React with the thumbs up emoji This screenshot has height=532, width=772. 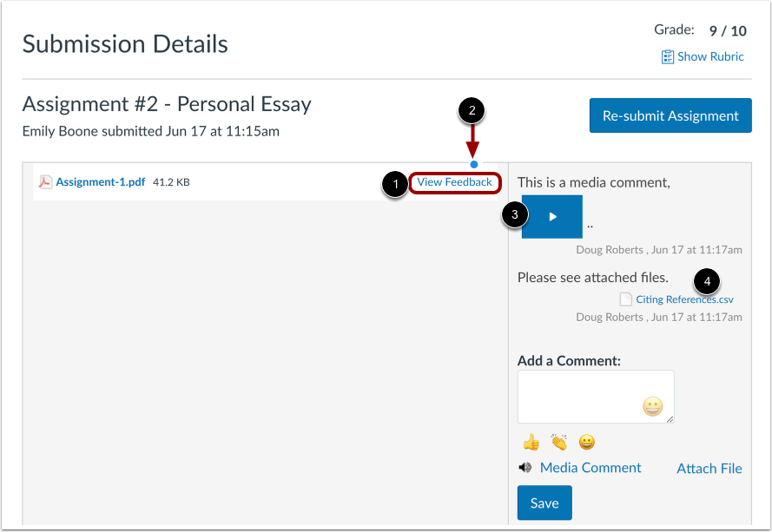click(x=531, y=442)
